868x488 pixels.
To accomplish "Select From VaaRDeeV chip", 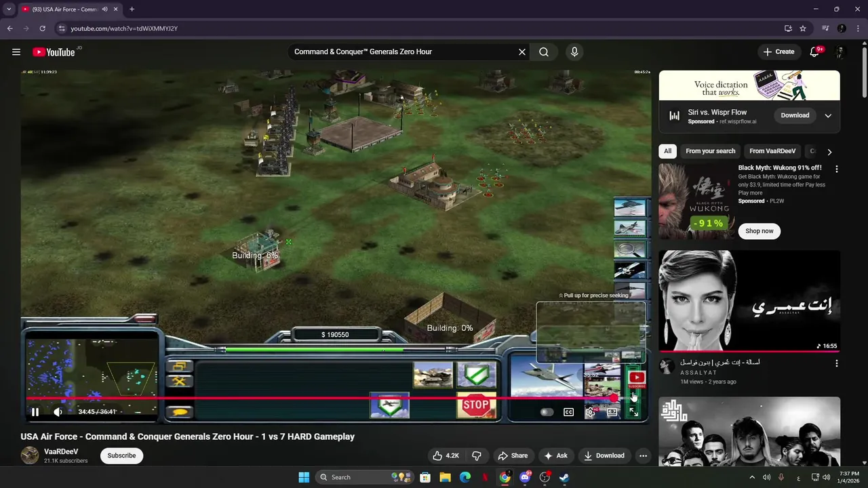I will (772, 151).
